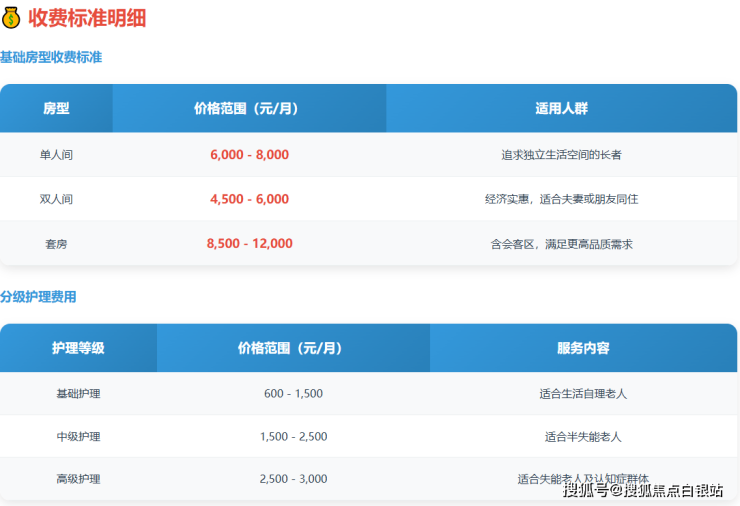Viewport: 740px width, 506px height.
Task: Click the 房型 column header
Action: pos(56,108)
